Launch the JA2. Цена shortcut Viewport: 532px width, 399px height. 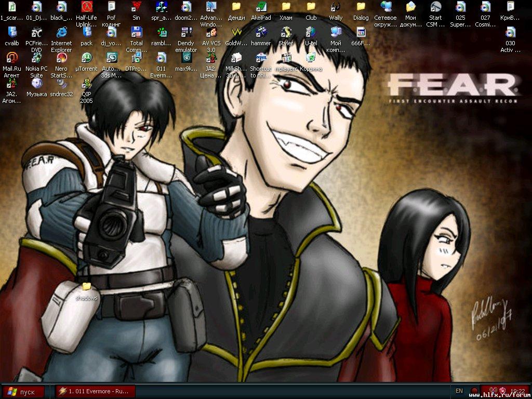[x=211, y=57]
